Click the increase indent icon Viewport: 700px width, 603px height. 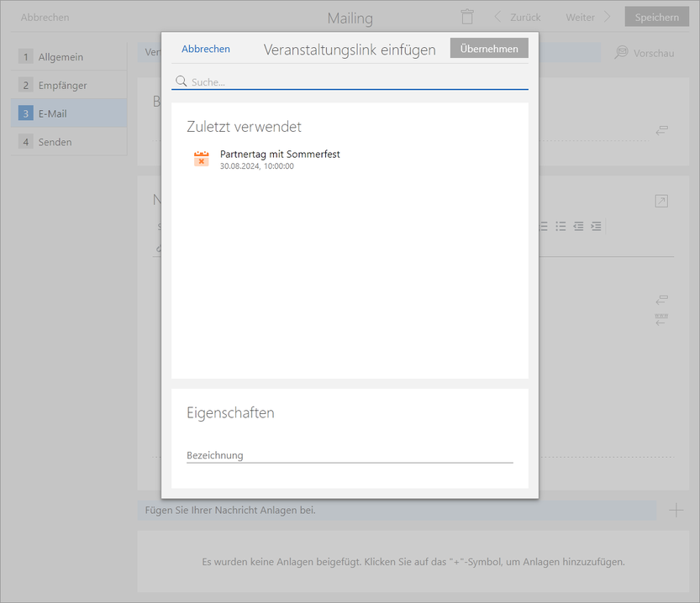596,226
